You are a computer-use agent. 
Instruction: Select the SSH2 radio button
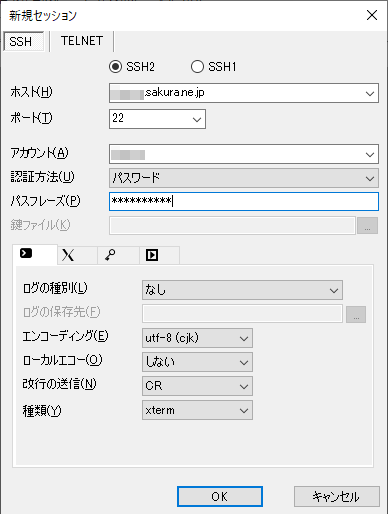(x=116, y=67)
